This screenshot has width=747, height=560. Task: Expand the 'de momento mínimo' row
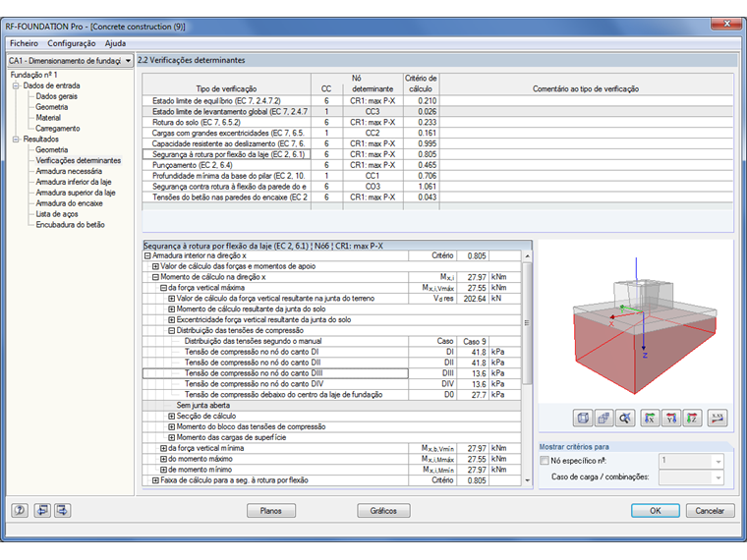pyautogui.click(x=163, y=470)
